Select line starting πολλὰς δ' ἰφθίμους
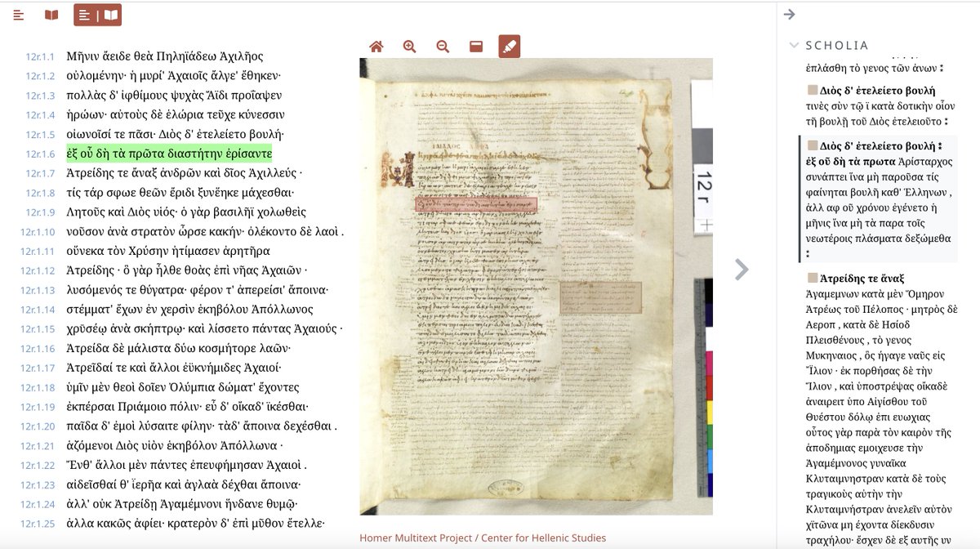The height and width of the screenshot is (549, 980). pyautogui.click(x=174, y=96)
